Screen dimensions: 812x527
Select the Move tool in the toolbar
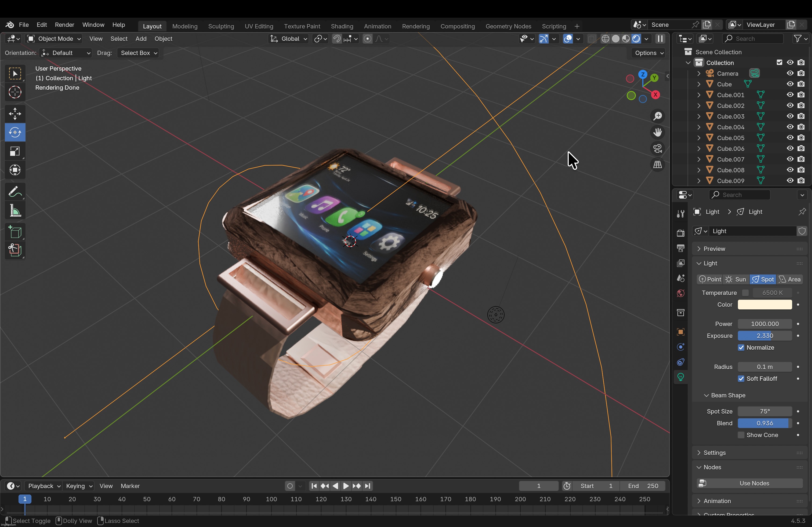click(x=15, y=114)
